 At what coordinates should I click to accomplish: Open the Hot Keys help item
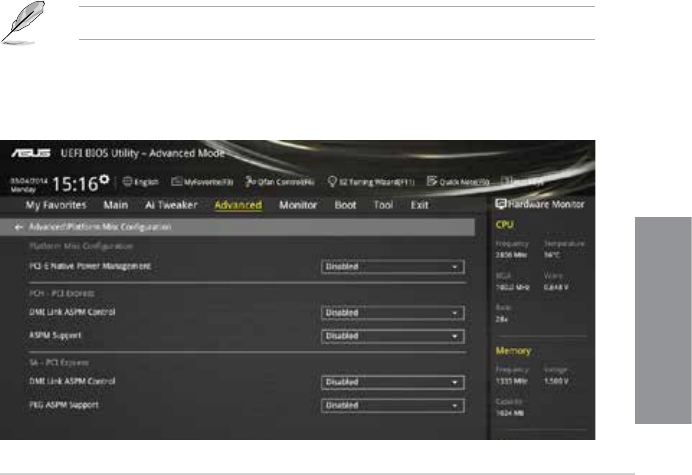click(523, 181)
